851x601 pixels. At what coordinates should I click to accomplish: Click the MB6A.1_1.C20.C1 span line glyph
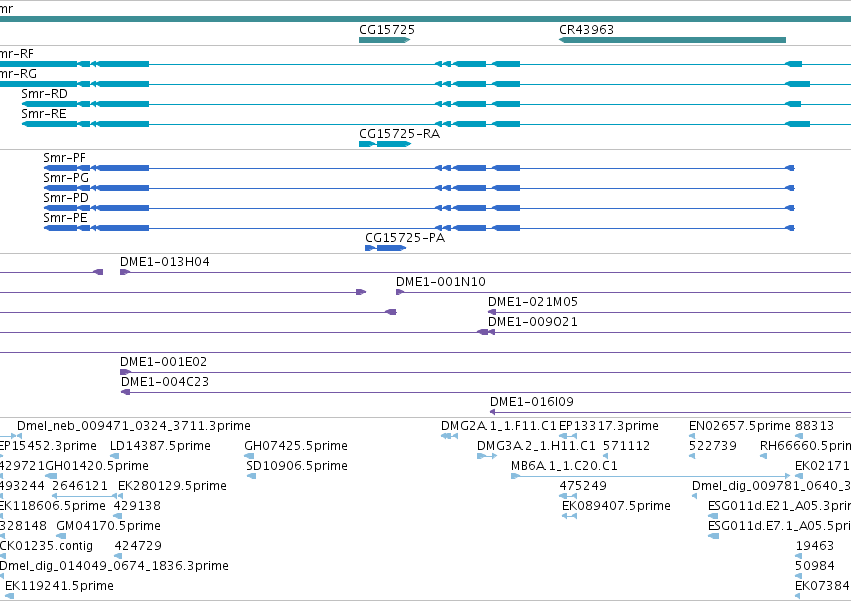pyautogui.click(x=651, y=476)
